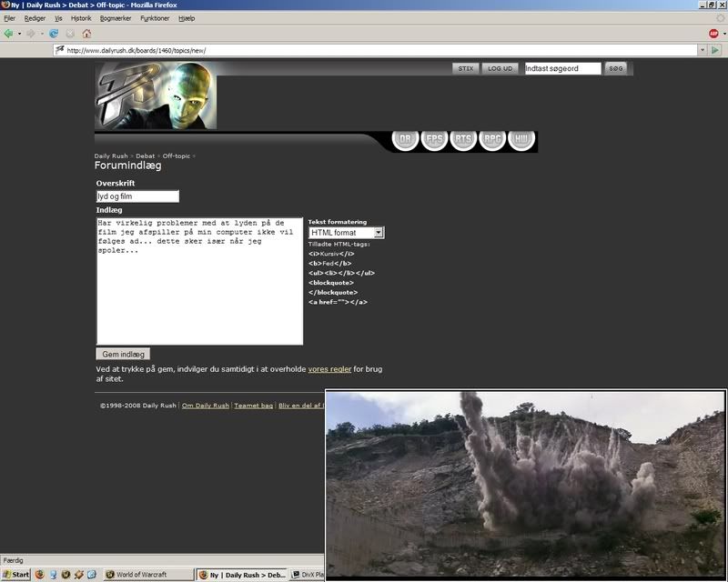728x582 pixels.
Task: Click the Firefox home toolbar icon
Action: 86,34
